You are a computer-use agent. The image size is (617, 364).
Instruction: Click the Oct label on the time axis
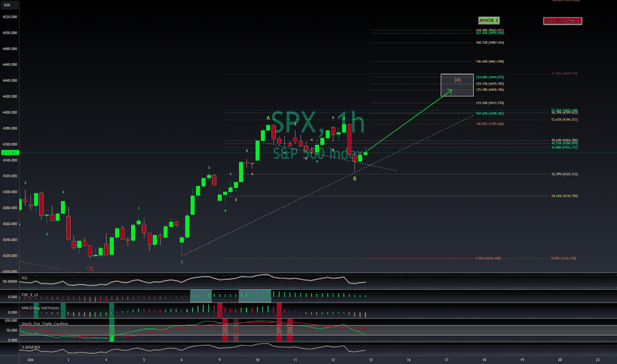coord(30,359)
